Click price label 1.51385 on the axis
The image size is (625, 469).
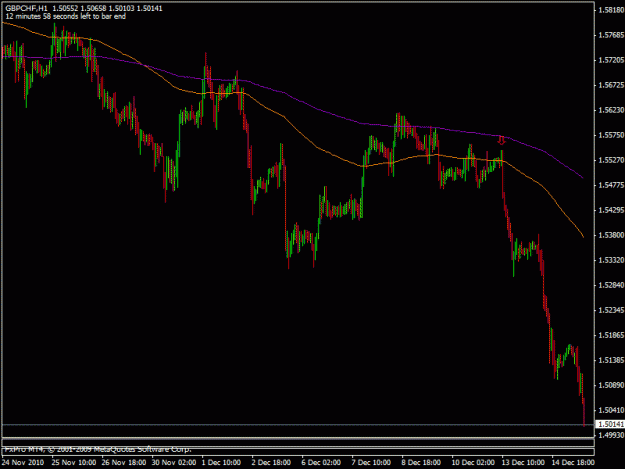(611, 360)
